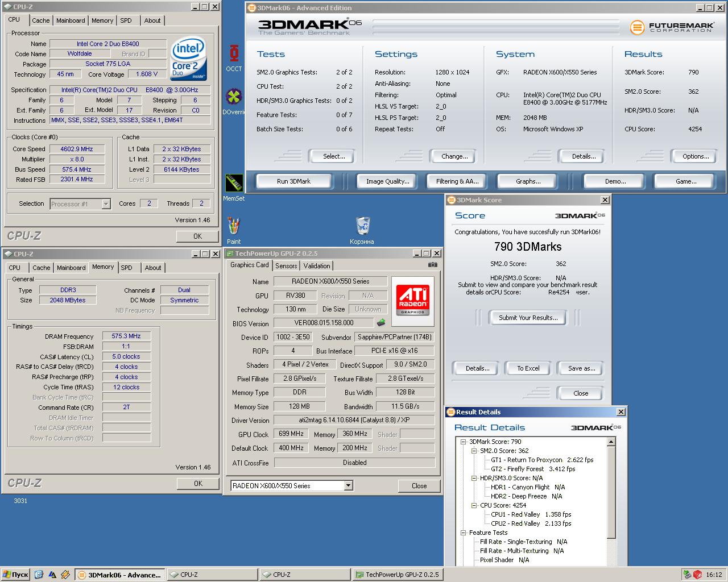728x582 pixels.
Task: Click the Result Details vertical scrollbar thumb
Action: coord(611,492)
